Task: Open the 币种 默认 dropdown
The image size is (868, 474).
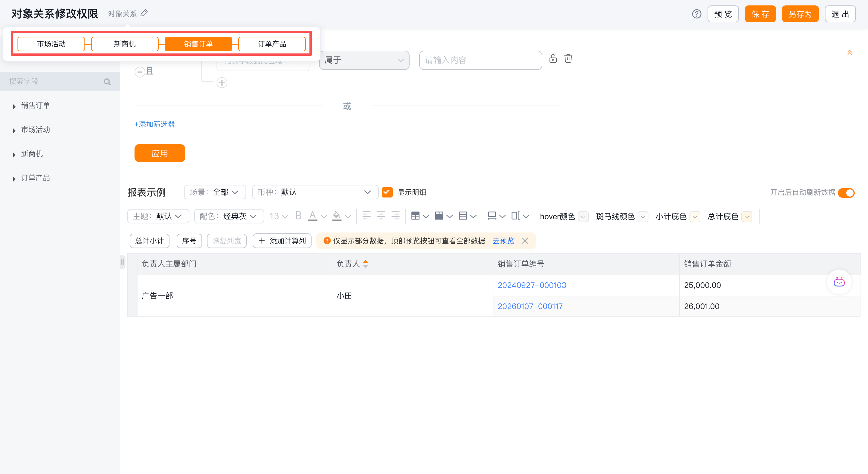Action: tap(315, 192)
